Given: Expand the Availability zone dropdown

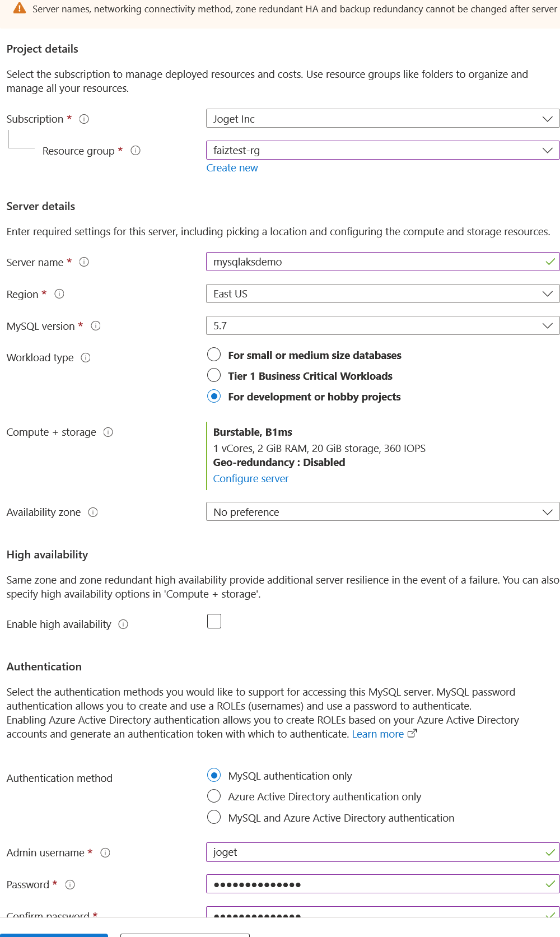Looking at the screenshot, I should [382, 512].
